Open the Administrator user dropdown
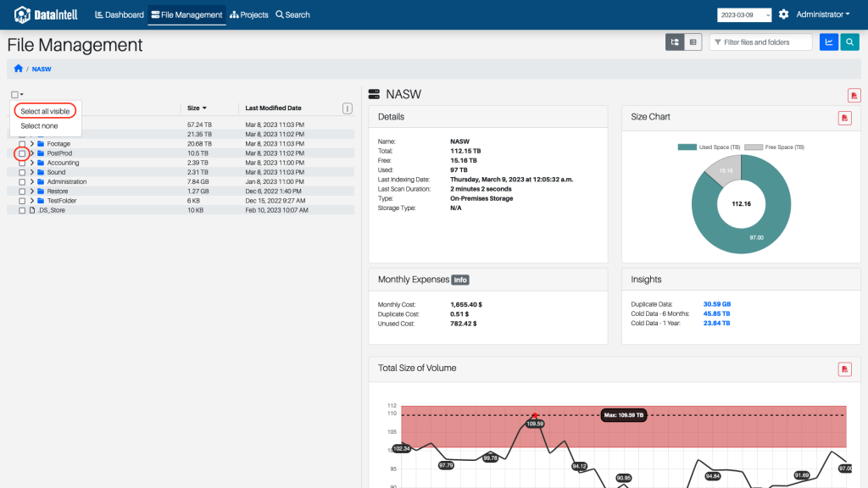Image resolution: width=868 pixels, height=488 pixels. point(822,14)
